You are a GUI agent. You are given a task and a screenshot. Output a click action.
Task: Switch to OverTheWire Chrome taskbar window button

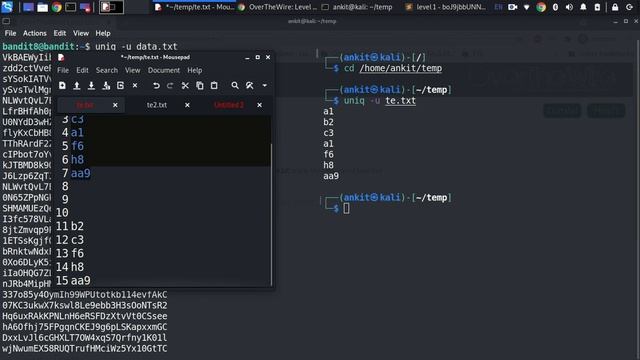(x=278, y=7)
